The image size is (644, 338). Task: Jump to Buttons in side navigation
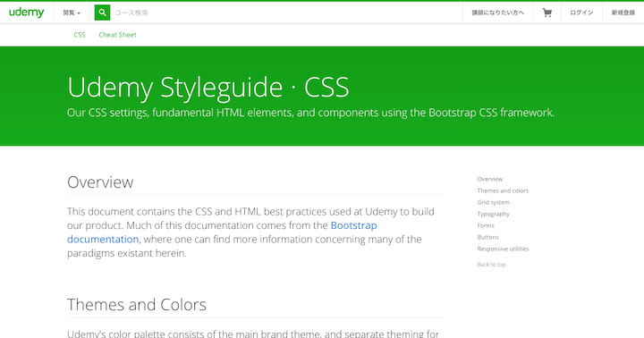click(x=488, y=237)
